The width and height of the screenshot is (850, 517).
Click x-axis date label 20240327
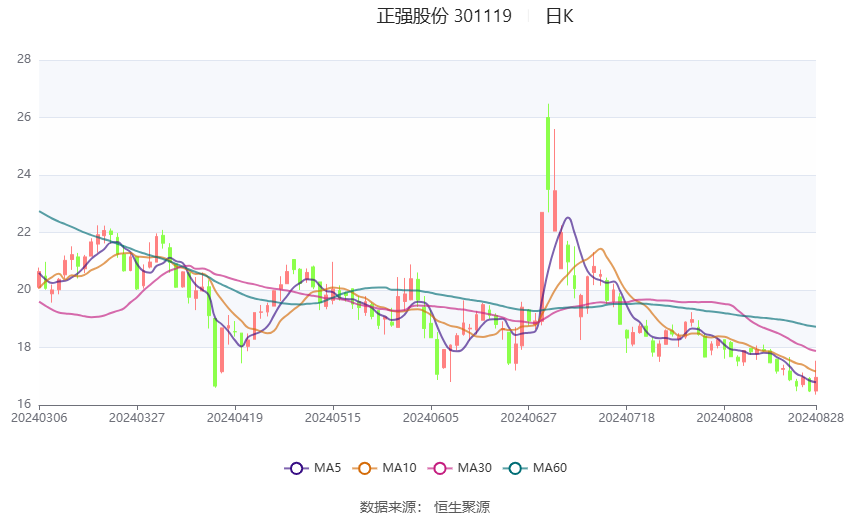pos(137,418)
